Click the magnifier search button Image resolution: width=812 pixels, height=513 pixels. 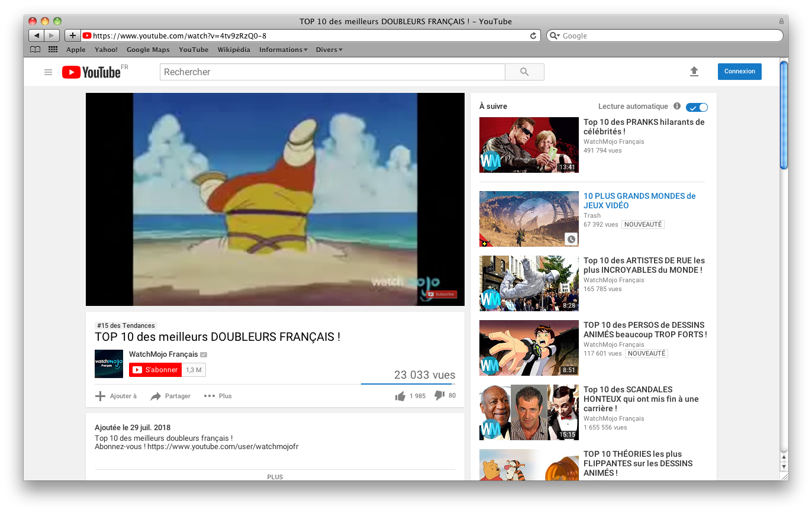click(524, 72)
